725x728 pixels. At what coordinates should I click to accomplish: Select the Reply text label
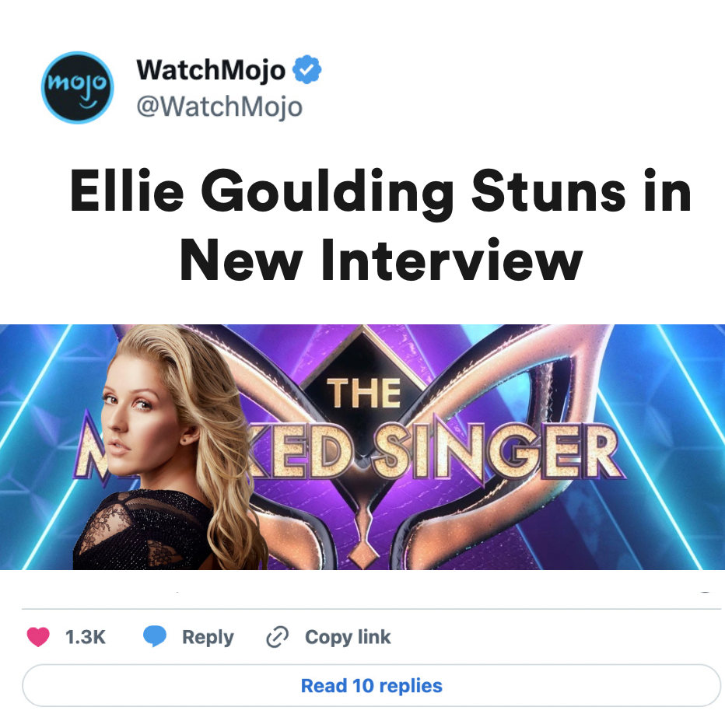point(208,638)
